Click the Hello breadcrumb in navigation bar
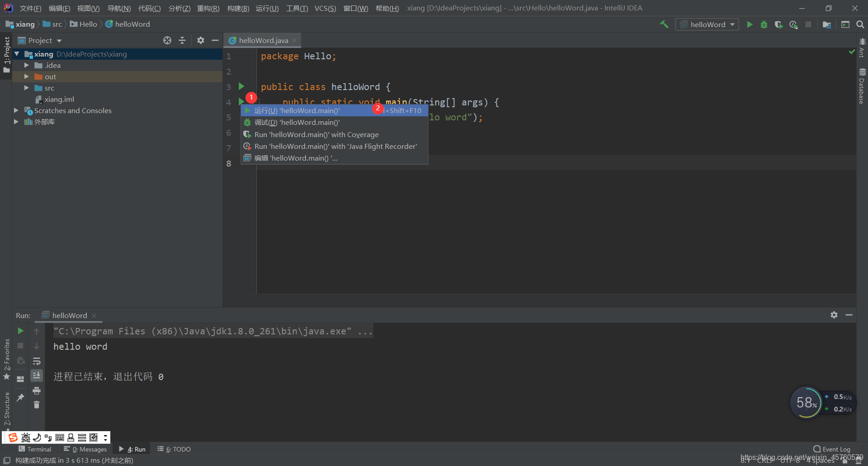Viewport: 868px width, 466px height. tap(84, 24)
